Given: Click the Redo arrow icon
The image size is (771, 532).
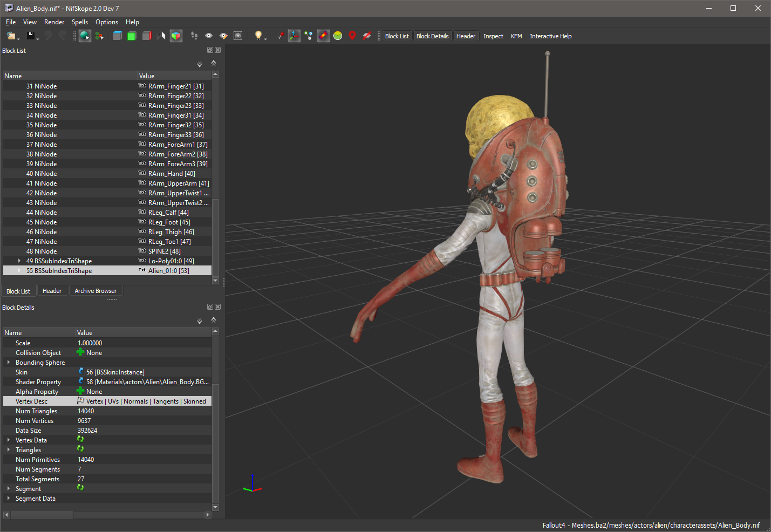Looking at the screenshot, I should pyautogui.click(x=63, y=36).
